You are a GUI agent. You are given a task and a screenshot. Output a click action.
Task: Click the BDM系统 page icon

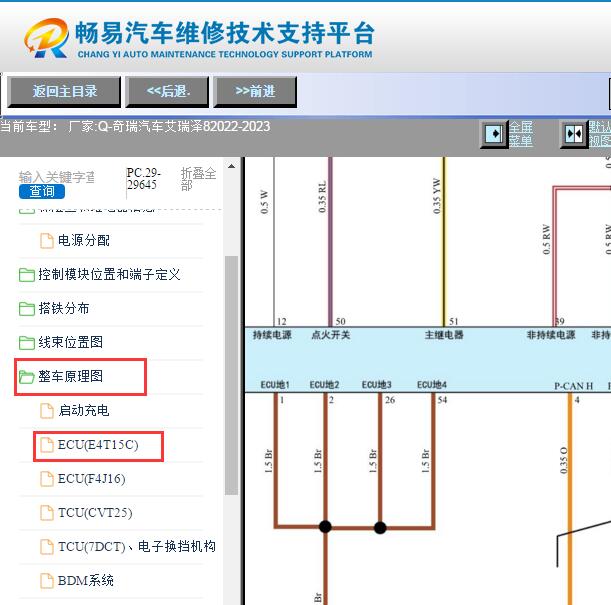47,580
